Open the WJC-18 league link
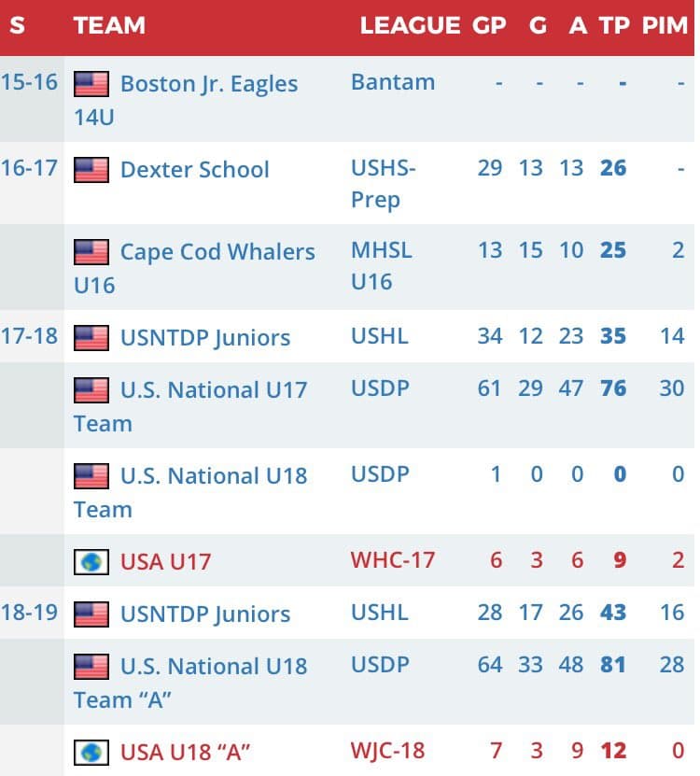Viewport: 700px width, 776px height. 389,752
